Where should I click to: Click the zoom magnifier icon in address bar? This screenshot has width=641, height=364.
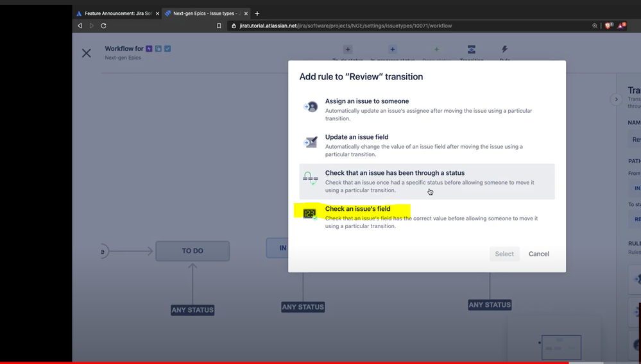[x=594, y=26]
